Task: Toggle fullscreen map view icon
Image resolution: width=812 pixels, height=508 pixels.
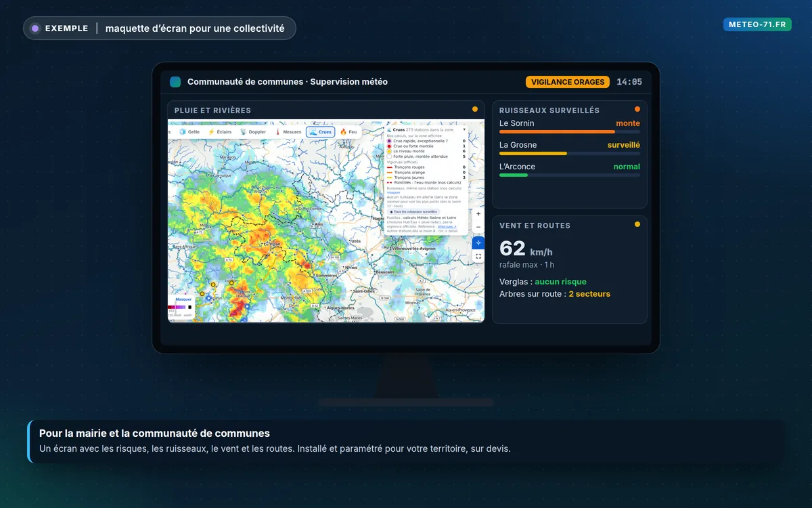Action: (478, 256)
